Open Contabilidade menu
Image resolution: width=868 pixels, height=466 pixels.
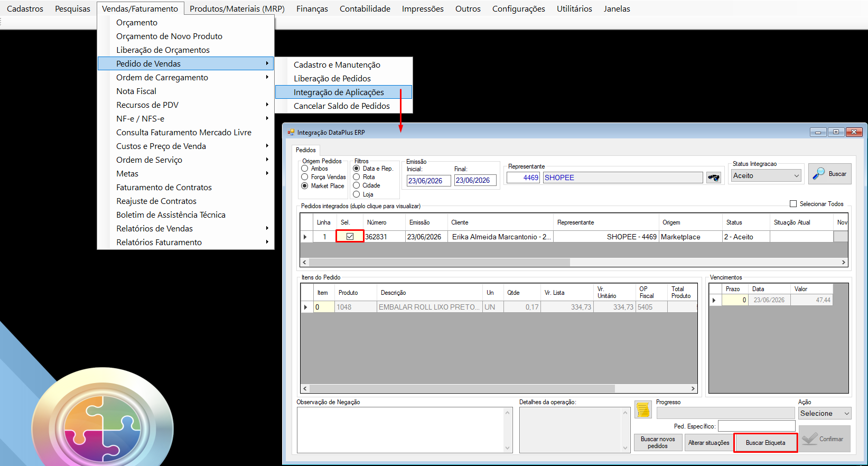point(365,9)
